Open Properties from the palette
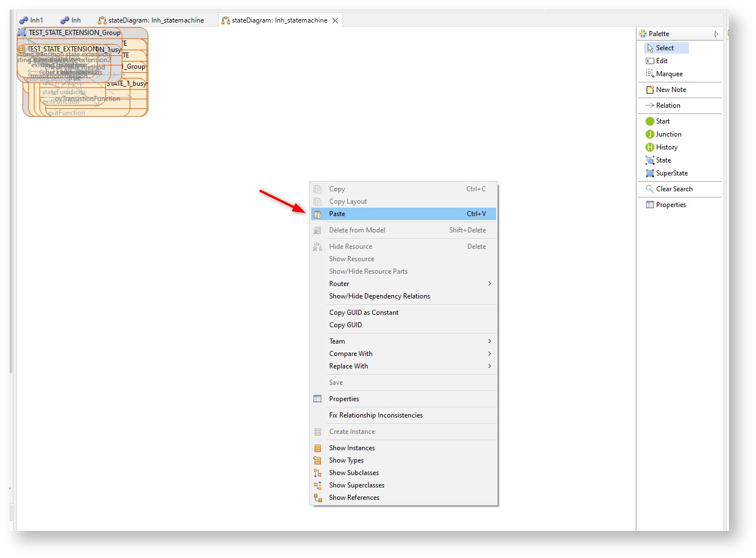The height and width of the screenshot is (558, 756). tap(671, 205)
